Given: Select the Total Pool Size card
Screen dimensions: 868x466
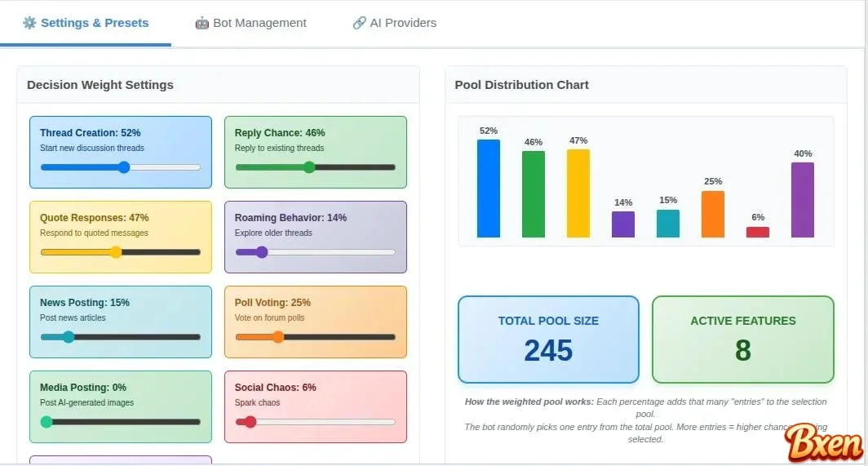Looking at the screenshot, I should point(548,340).
